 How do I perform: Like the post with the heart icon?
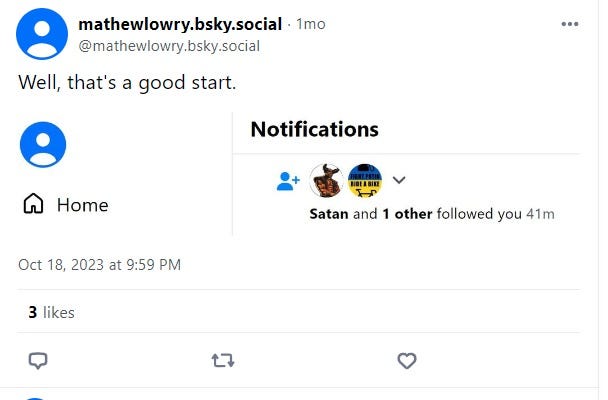pos(407,360)
